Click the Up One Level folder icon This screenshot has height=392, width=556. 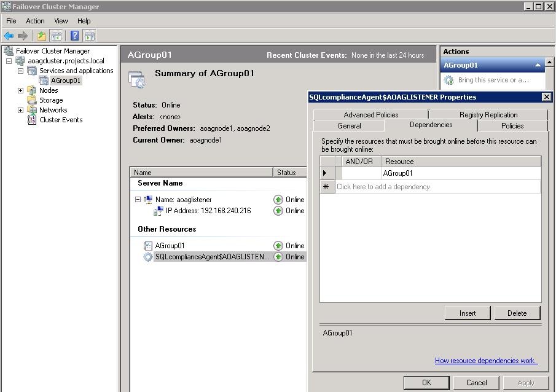[42, 36]
